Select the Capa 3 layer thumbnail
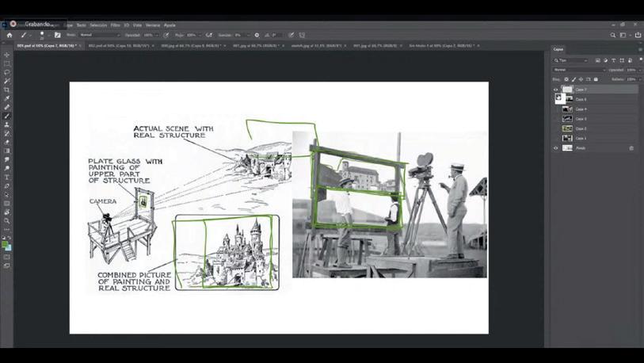The height and width of the screenshot is (363, 644). 567,119
